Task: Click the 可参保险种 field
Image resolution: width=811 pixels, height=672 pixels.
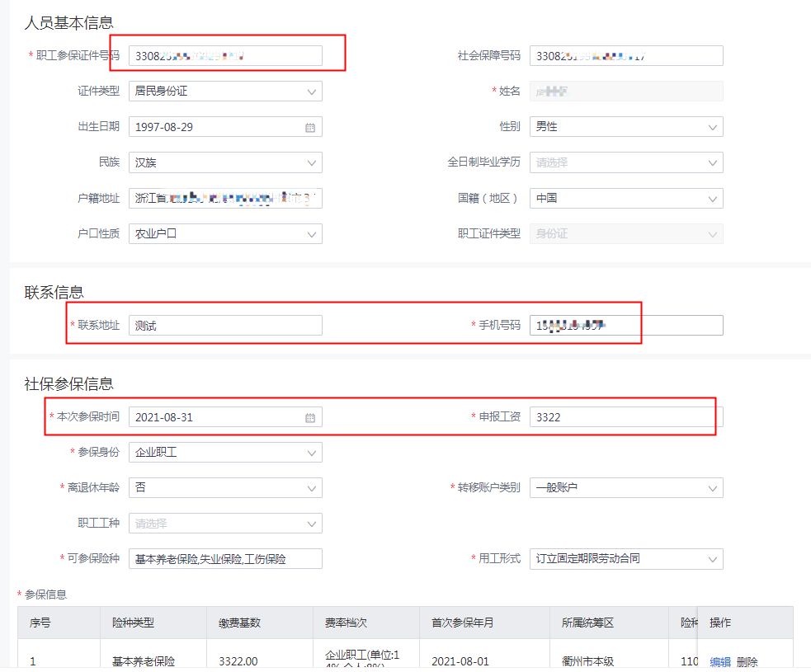Action: [x=225, y=558]
